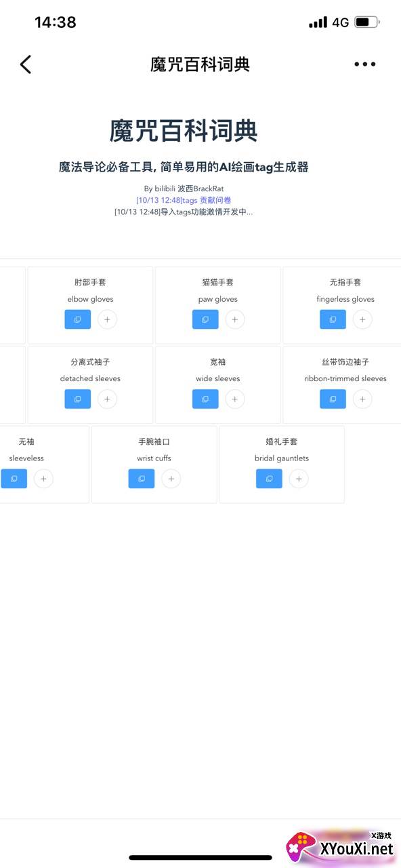Screen dimensions: 401x868
Task: Copy the bridal gauntlets tag
Action: pyautogui.click(x=269, y=479)
